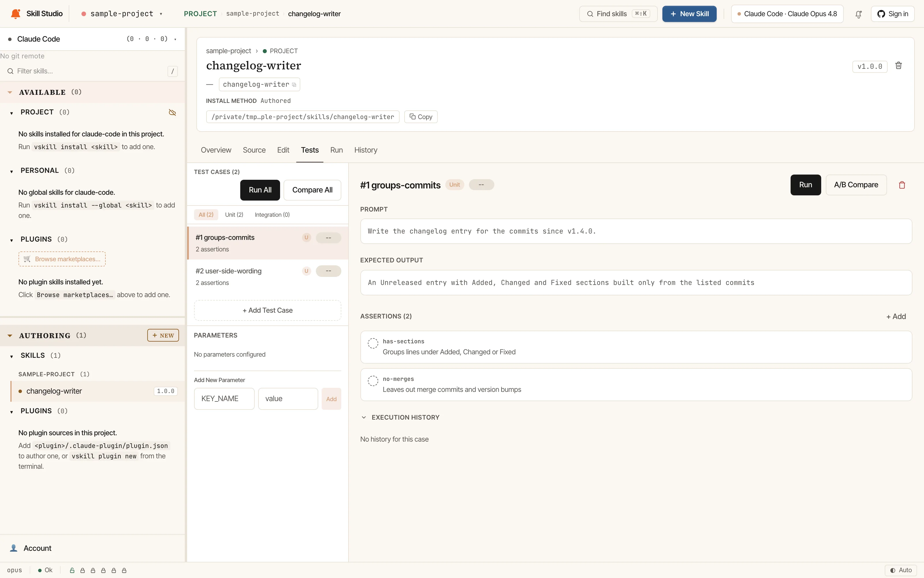Viewport: 924px width, 578px height.
Task: Toggle the hidden-eye icon in PROJECT row
Action: click(x=172, y=112)
